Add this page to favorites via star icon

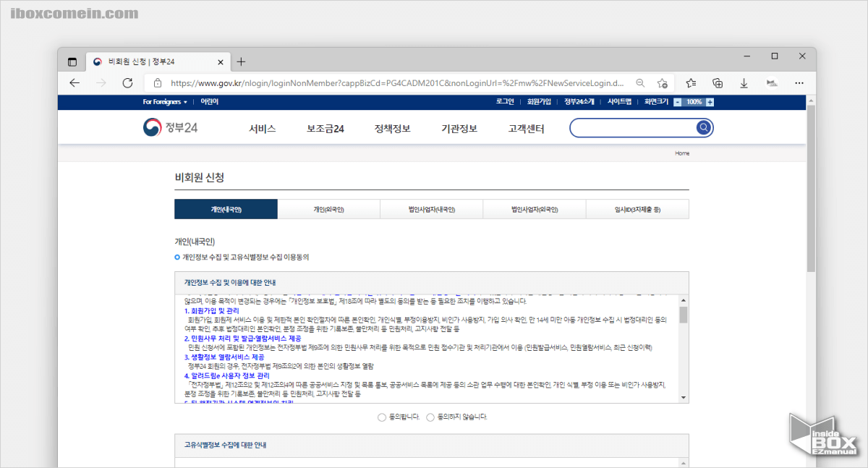coord(662,83)
